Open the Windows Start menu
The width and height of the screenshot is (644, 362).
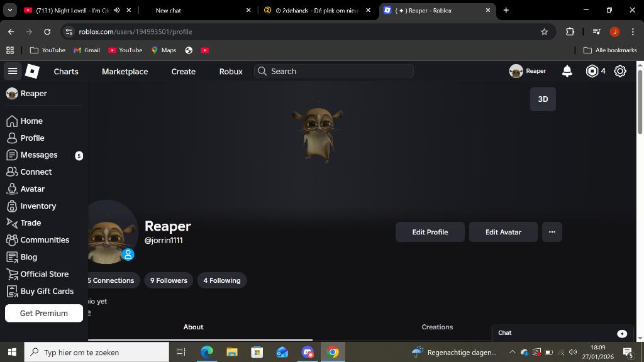12,352
